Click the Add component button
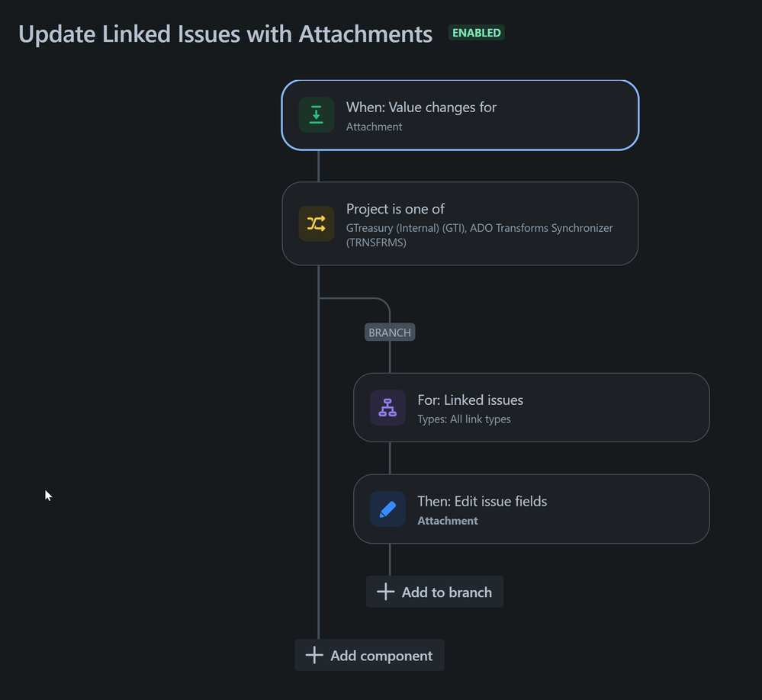 [x=368, y=654]
